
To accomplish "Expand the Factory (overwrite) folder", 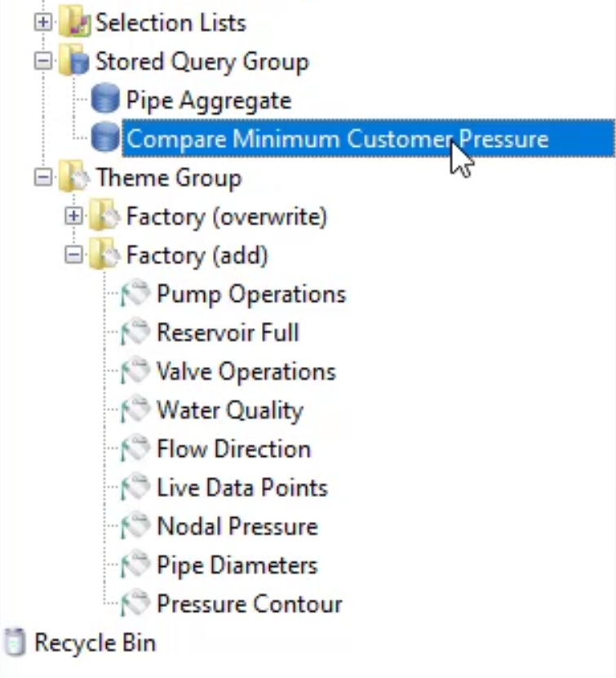I will [x=73, y=215].
